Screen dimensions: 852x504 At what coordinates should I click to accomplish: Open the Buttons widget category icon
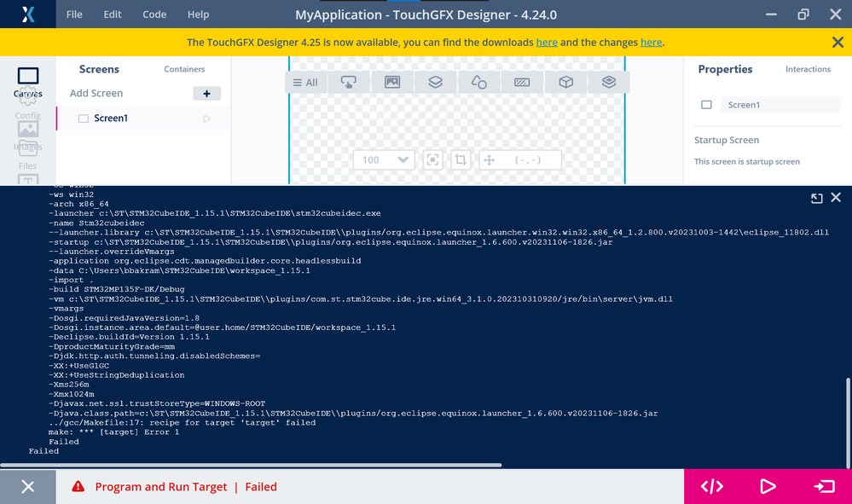pos(348,83)
